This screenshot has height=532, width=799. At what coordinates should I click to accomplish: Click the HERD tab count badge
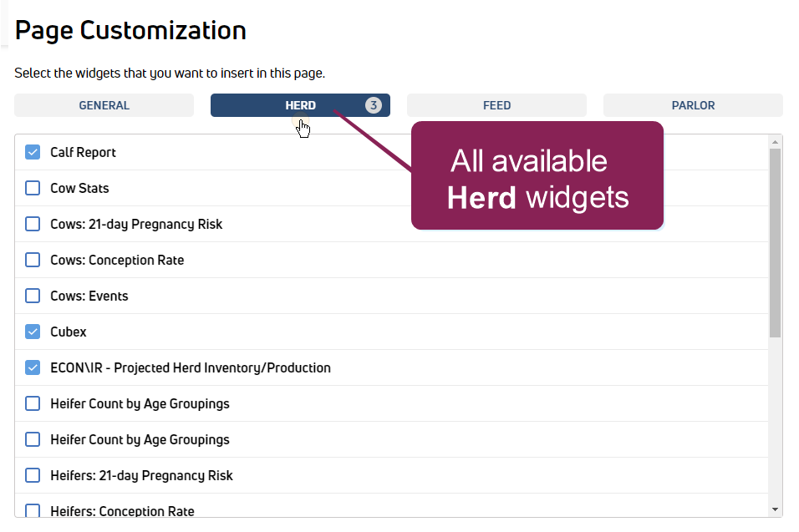pyautogui.click(x=373, y=105)
